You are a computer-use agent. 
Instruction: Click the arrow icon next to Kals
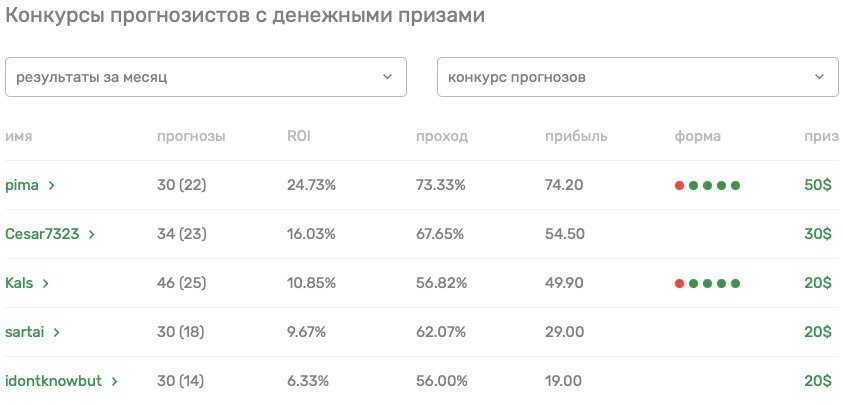46,283
